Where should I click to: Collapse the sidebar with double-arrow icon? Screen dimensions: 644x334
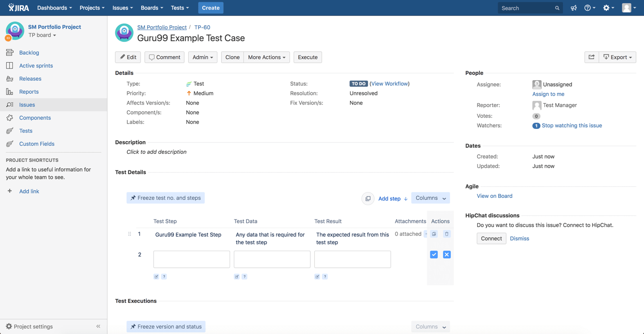98,326
